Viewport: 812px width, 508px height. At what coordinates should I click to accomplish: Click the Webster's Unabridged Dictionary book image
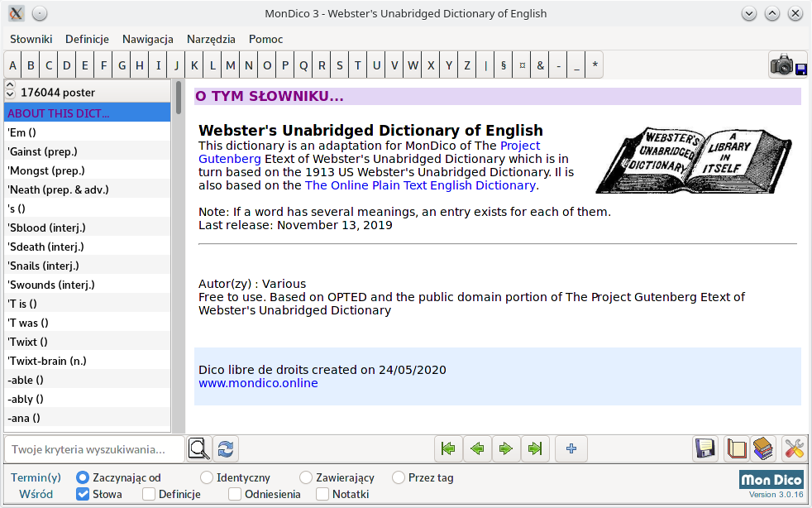pos(694,161)
